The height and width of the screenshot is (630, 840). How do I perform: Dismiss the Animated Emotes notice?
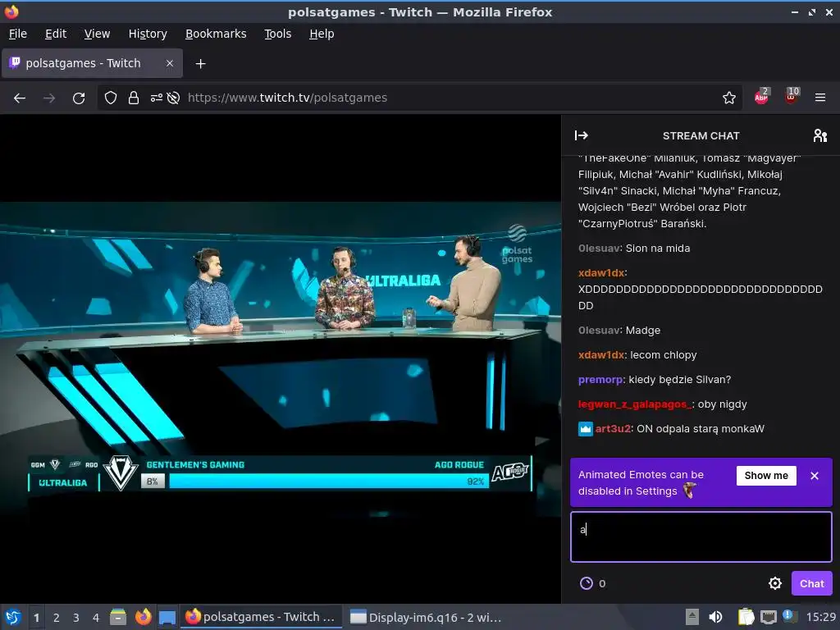point(815,475)
